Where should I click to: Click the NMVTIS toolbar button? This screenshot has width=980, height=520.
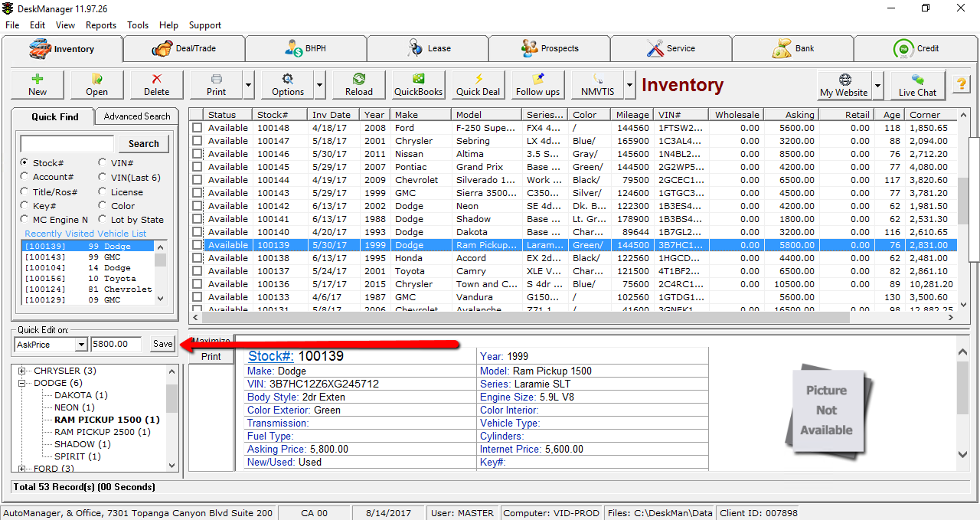click(x=597, y=85)
